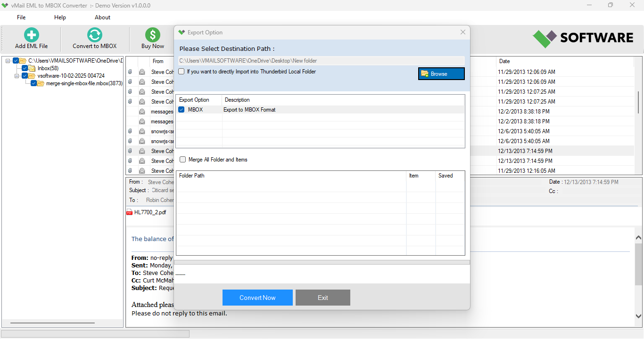Screen dimensions: 644x339
Task: Uncheck the MBOX export option
Action: (181, 109)
